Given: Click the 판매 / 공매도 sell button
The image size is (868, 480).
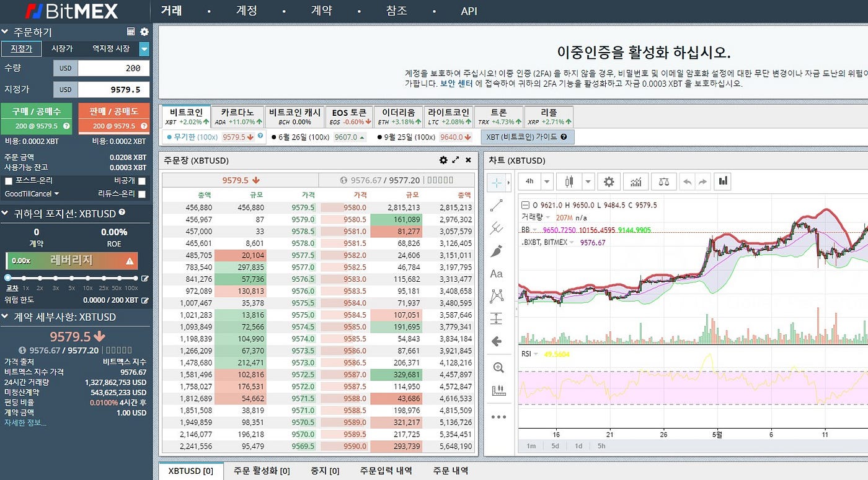Looking at the screenshot, I should tap(114, 118).
